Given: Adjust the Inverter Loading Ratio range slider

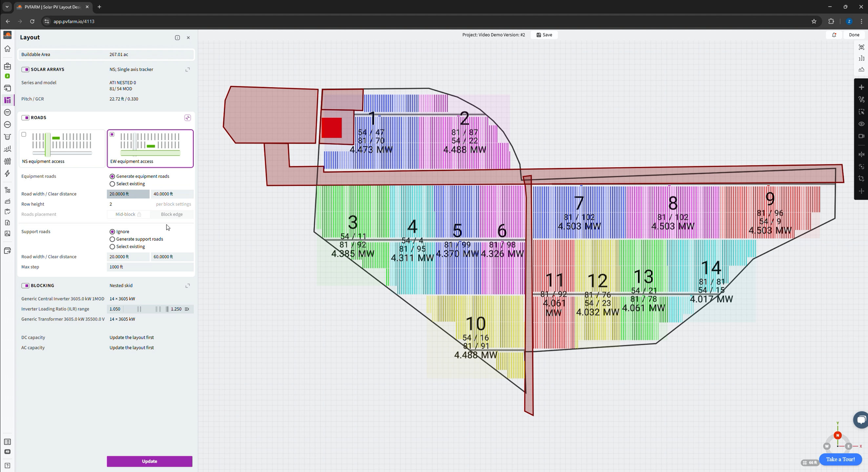Looking at the screenshot, I should coord(148,309).
